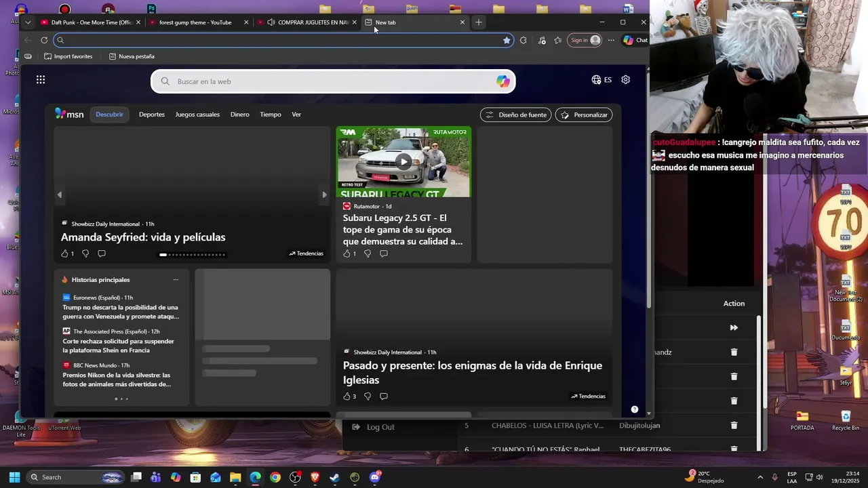Switch to Daft Punk One More Time tab
This screenshot has width=868, height=488.
[x=91, y=22]
